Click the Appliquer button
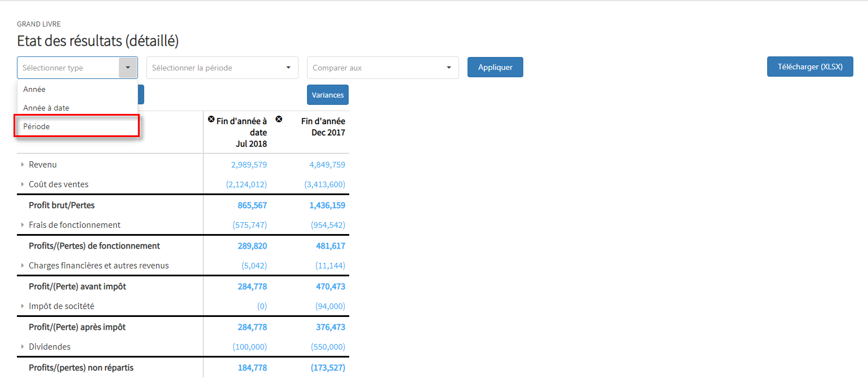Viewport: 868px width, 388px height. click(x=495, y=67)
